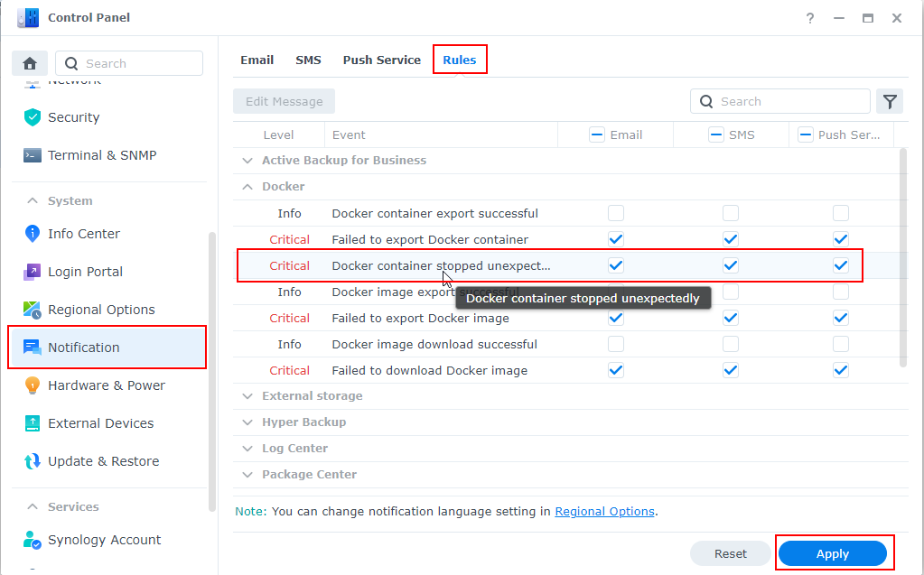This screenshot has height=575, width=924.
Task: Switch to the SMS tab
Action: coord(308,60)
